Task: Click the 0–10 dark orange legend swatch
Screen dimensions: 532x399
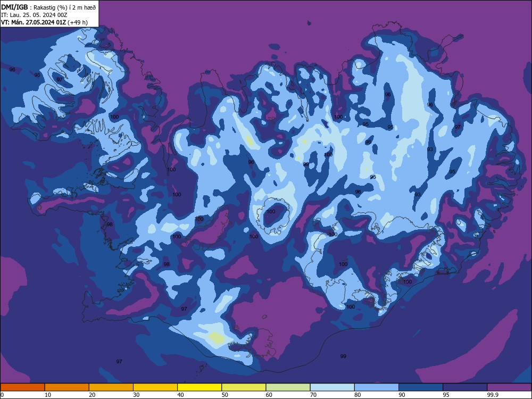Action: (x=22, y=387)
